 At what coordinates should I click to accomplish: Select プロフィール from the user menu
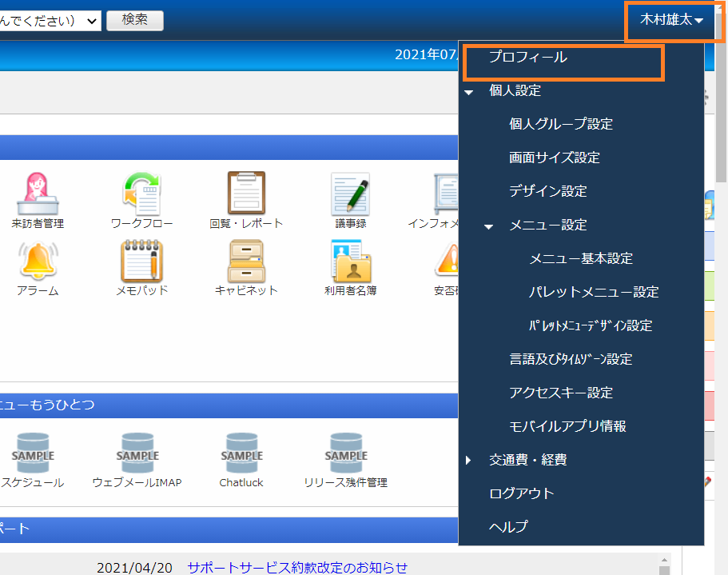click(527, 58)
